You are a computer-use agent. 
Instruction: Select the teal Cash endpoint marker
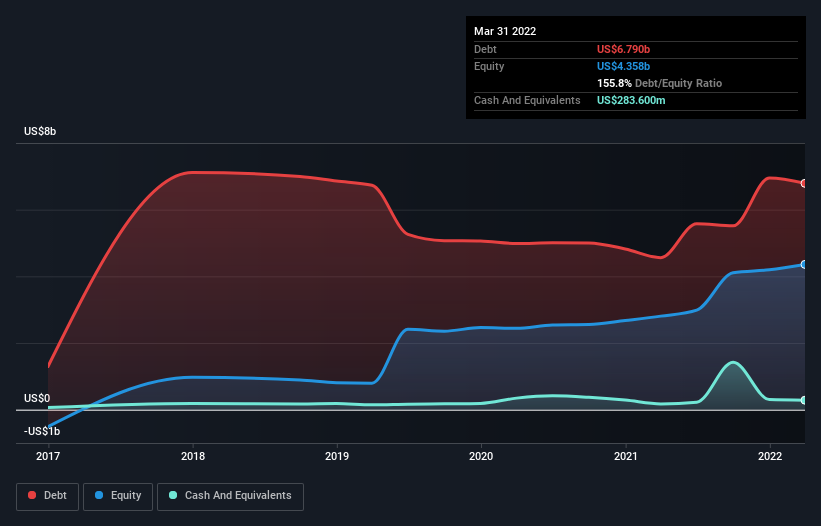(804, 400)
